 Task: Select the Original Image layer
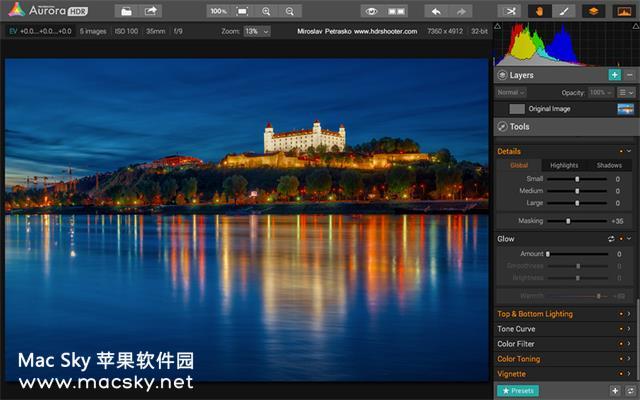point(567,109)
